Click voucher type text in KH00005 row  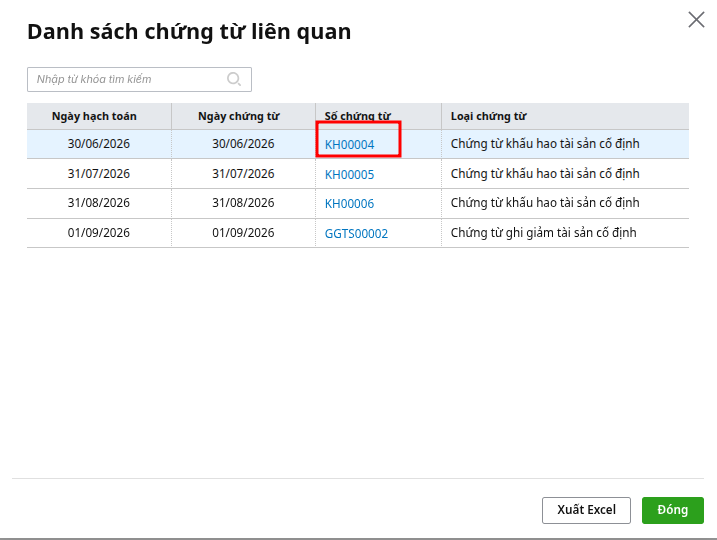click(545, 174)
